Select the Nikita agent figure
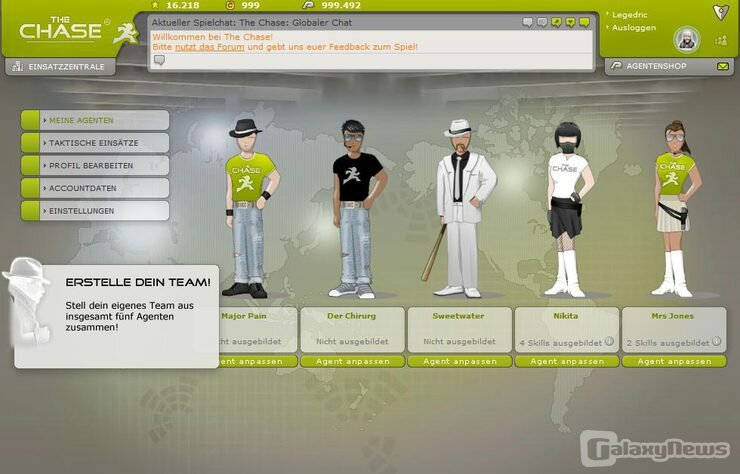This screenshot has height=474, width=740. tap(568, 209)
